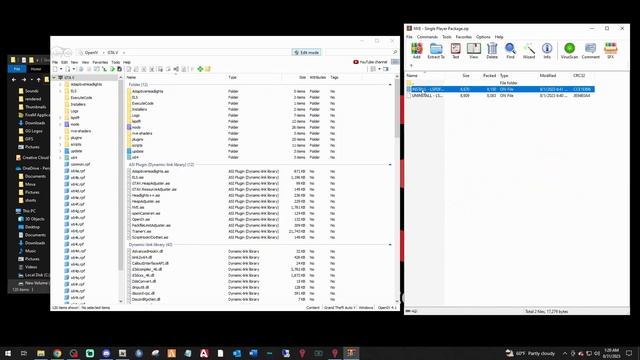640x360 pixels.
Task: Select the ELS.asi plugin file in OpenIV
Action: click(138, 178)
